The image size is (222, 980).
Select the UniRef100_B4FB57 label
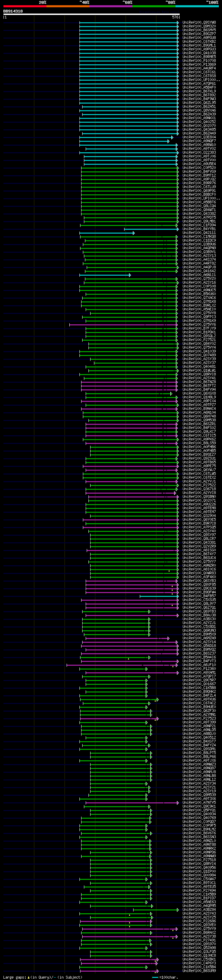[x=199, y=596]
